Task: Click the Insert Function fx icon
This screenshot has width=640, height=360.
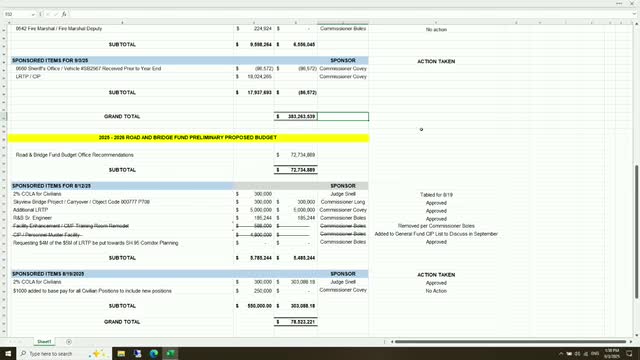Action: pyautogui.click(x=64, y=14)
